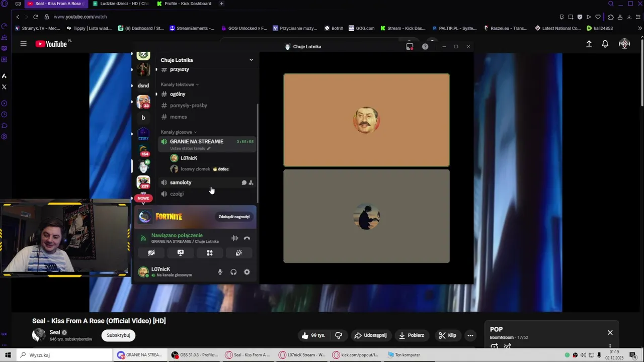Screen dimensions: 644x362
Task: Toggle playlist shuffle icon in POP panel
Action: point(507,346)
